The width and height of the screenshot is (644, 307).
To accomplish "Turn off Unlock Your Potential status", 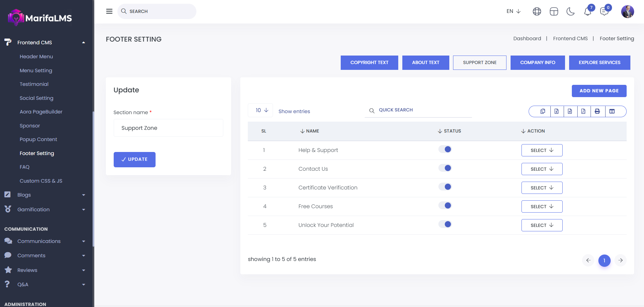I will click(x=445, y=224).
